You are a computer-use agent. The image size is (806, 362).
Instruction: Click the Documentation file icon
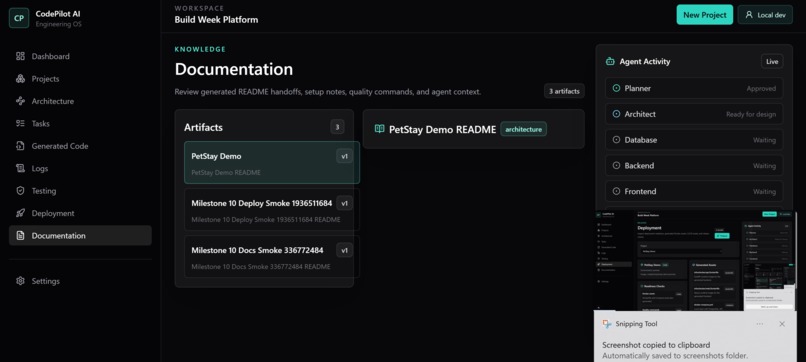(20, 236)
